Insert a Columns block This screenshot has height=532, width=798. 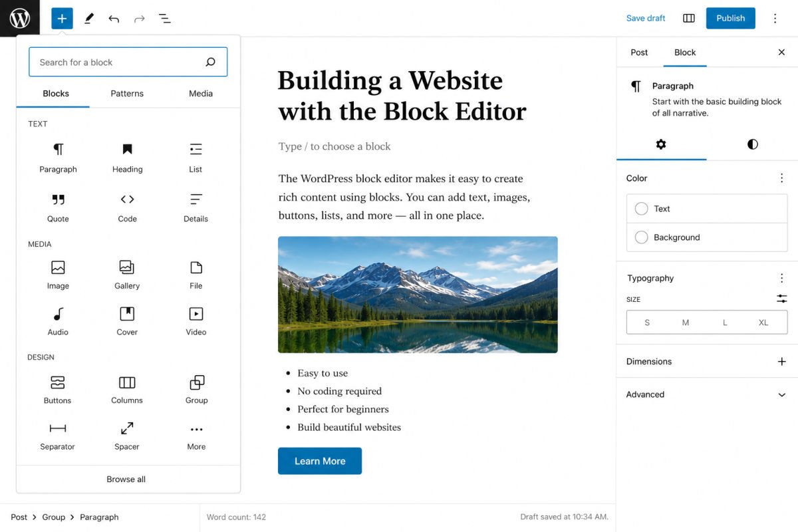click(127, 390)
